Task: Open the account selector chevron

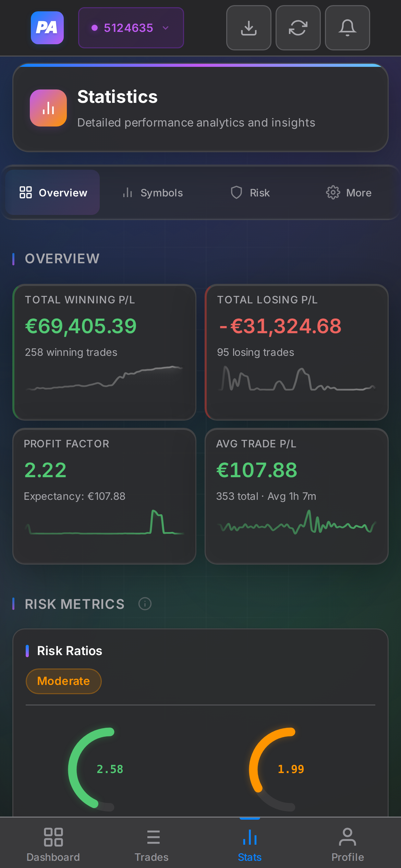Action: [x=166, y=28]
